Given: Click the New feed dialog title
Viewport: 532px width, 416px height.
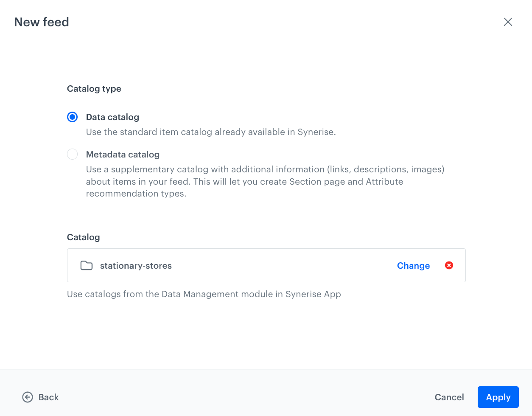Looking at the screenshot, I should pos(42,22).
